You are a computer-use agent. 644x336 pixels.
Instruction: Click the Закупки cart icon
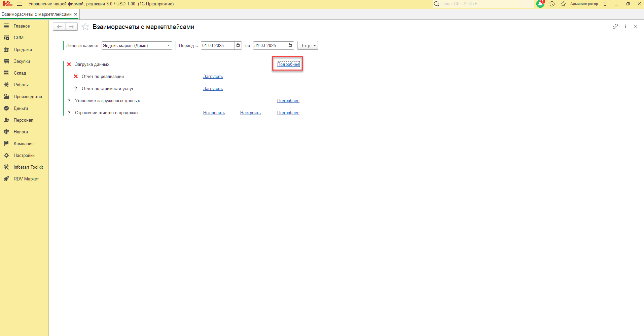[6, 61]
